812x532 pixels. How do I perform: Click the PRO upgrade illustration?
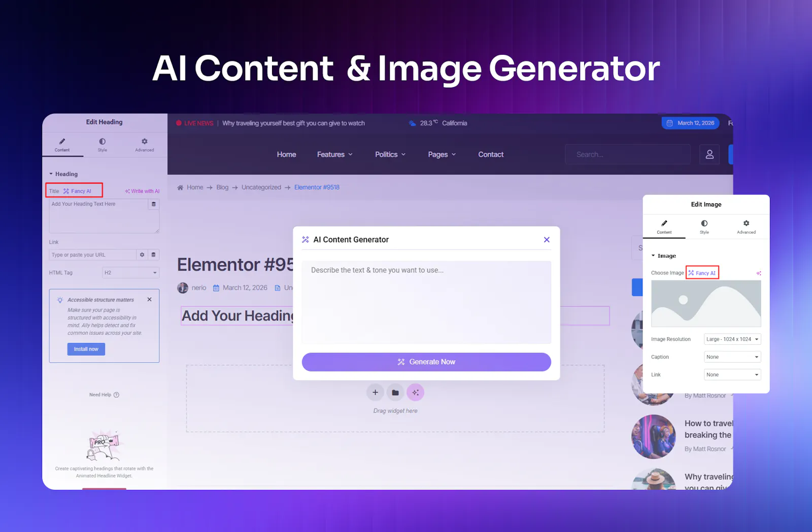(104, 445)
